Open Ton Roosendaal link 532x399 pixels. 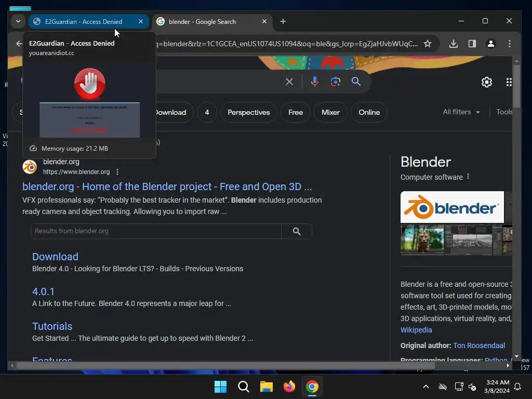479,345
